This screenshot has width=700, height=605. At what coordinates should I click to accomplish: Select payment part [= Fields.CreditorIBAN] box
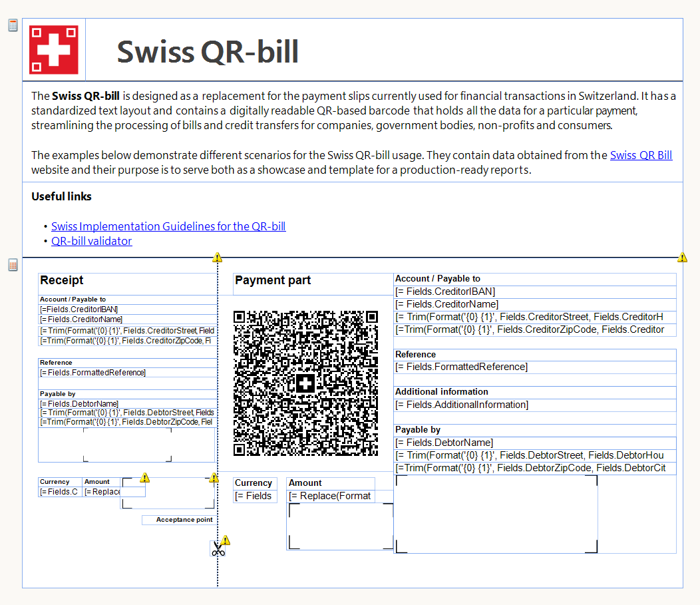(x=535, y=292)
